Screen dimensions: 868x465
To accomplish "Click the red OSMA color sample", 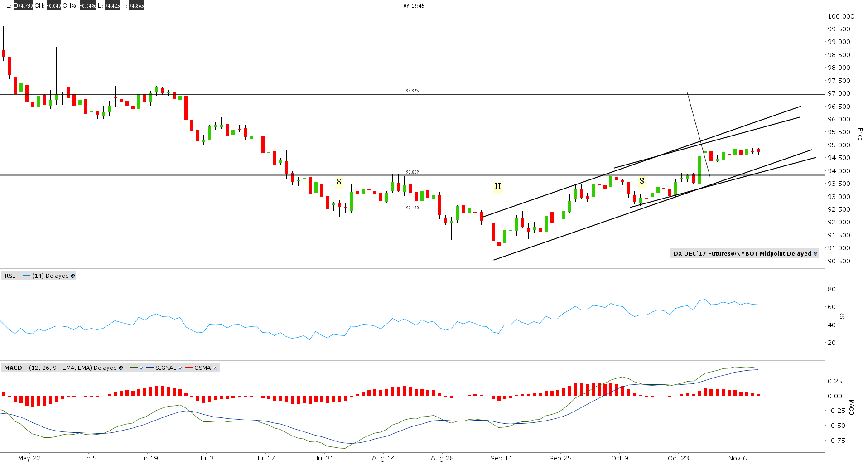I will (188, 368).
